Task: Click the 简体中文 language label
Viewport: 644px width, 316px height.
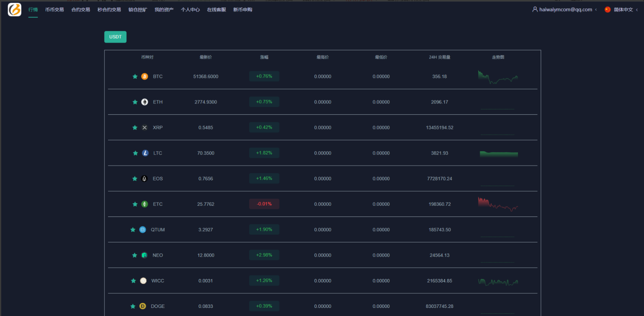Action: [x=623, y=10]
